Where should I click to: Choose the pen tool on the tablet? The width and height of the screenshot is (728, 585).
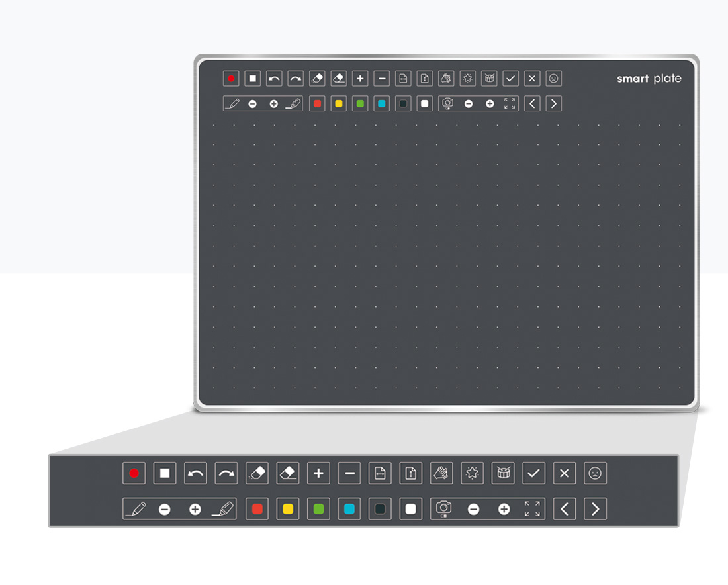coord(232,103)
